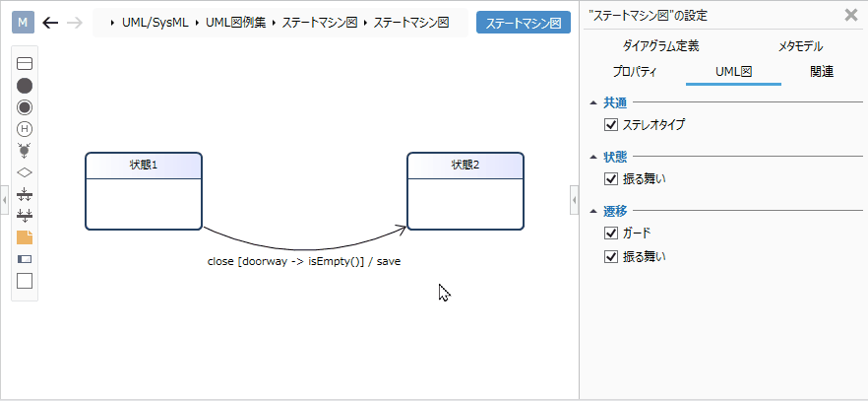
Task: Uncheck the ステレオタイプ checkbox
Action: point(611,125)
